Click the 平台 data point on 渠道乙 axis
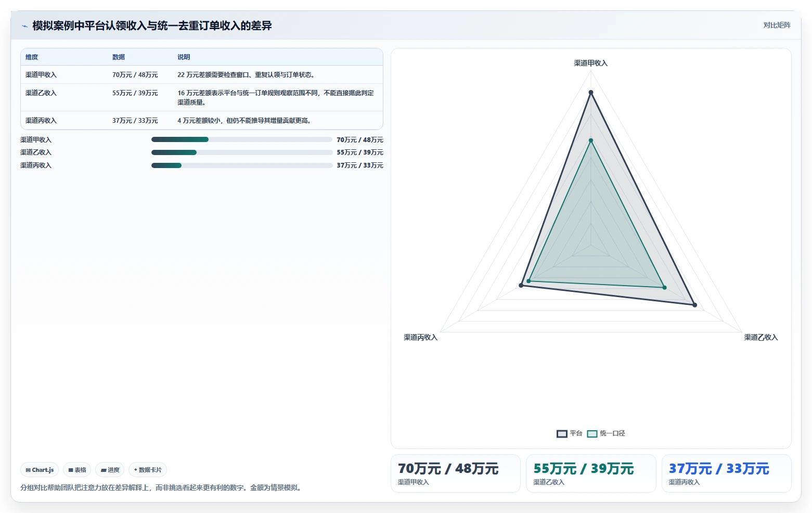 pos(694,305)
